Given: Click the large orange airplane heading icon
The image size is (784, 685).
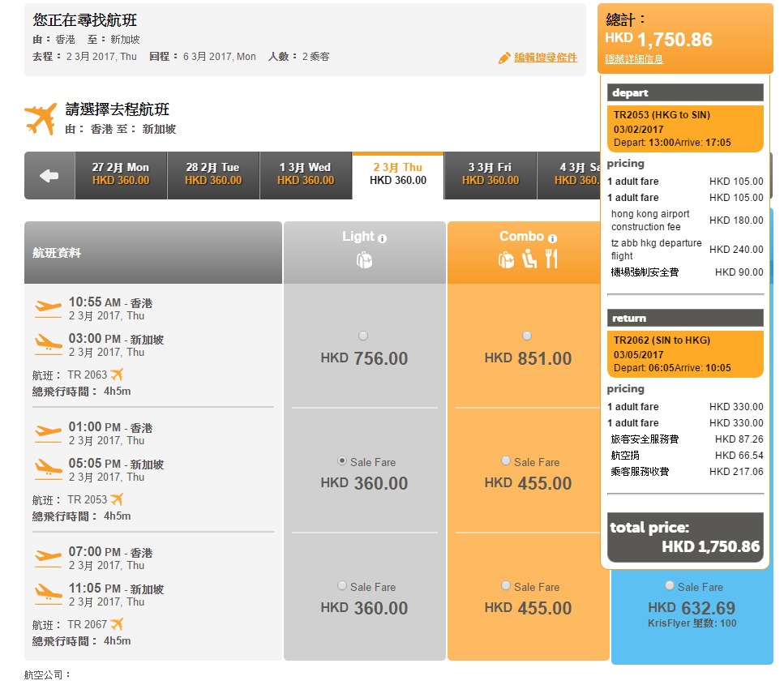Looking at the screenshot, I should coord(41,119).
